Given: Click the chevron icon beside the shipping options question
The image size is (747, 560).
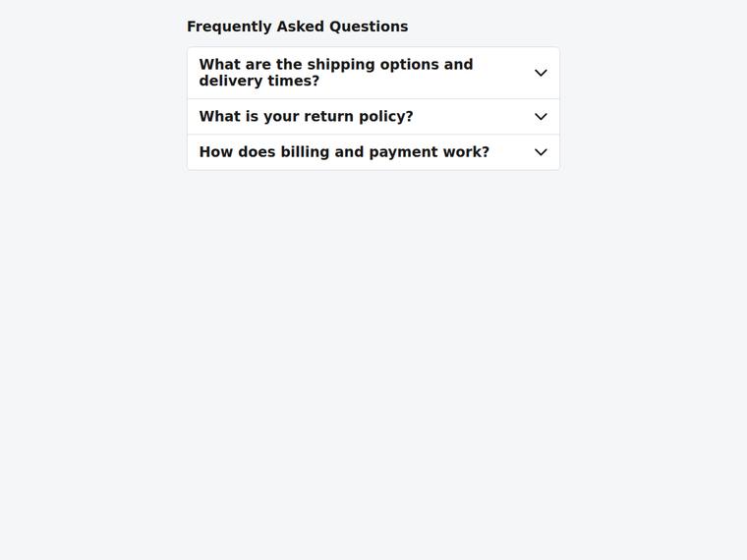Looking at the screenshot, I should coord(541,73).
